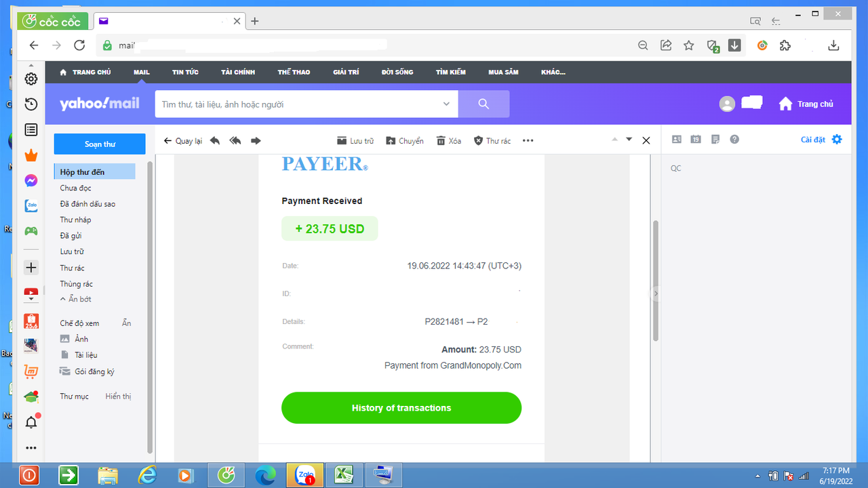The height and width of the screenshot is (488, 868).
Task: Open Cốc Cốc sidebar settings gear
Action: [31, 79]
